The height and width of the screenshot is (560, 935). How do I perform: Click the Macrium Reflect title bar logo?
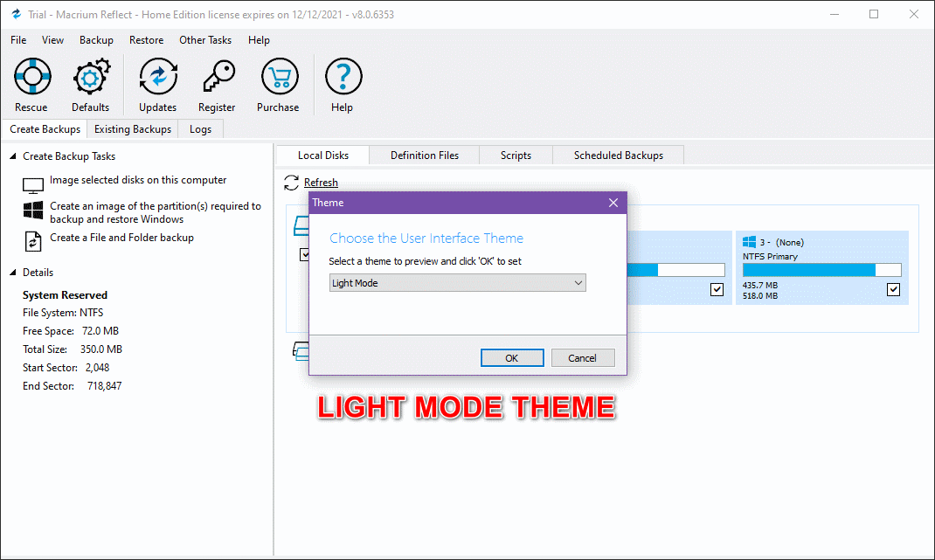(x=16, y=14)
